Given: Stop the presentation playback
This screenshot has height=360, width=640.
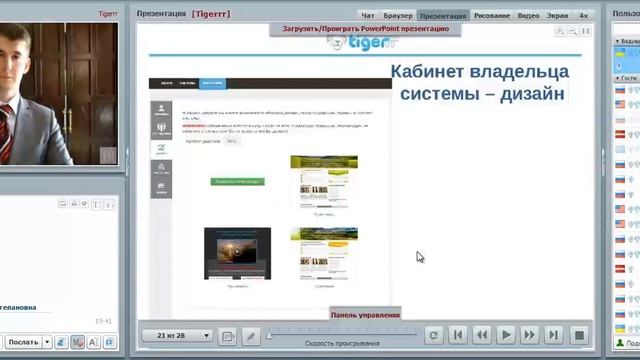Looking at the screenshot, I should point(579,336).
